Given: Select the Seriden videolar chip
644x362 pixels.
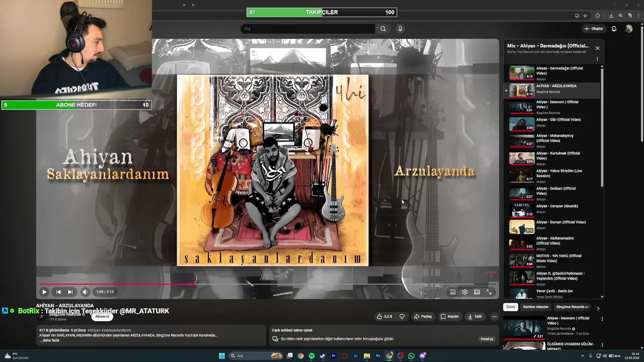Looking at the screenshot, I should [536, 307].
